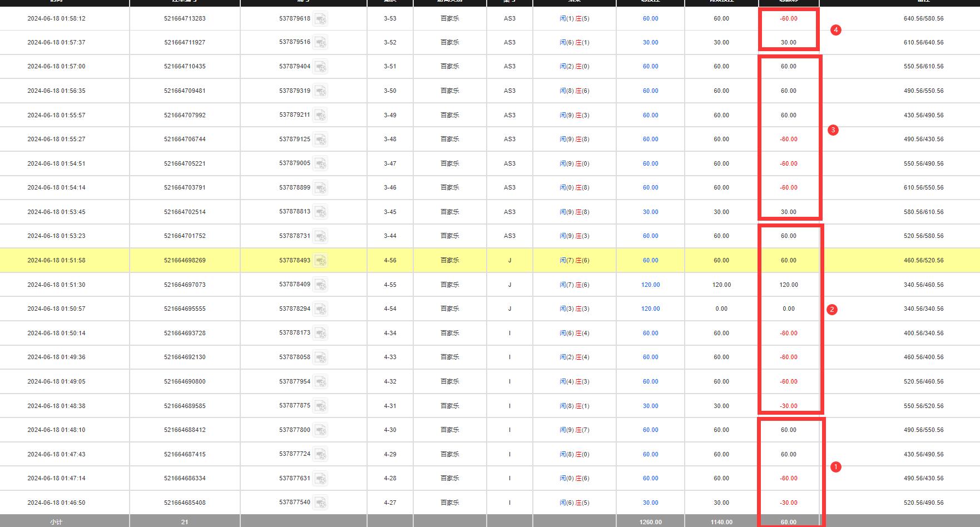Screen dimensions: 980x527
Task: Open the 30.00 bet link in row 4-27
Action: pos(650,503)
